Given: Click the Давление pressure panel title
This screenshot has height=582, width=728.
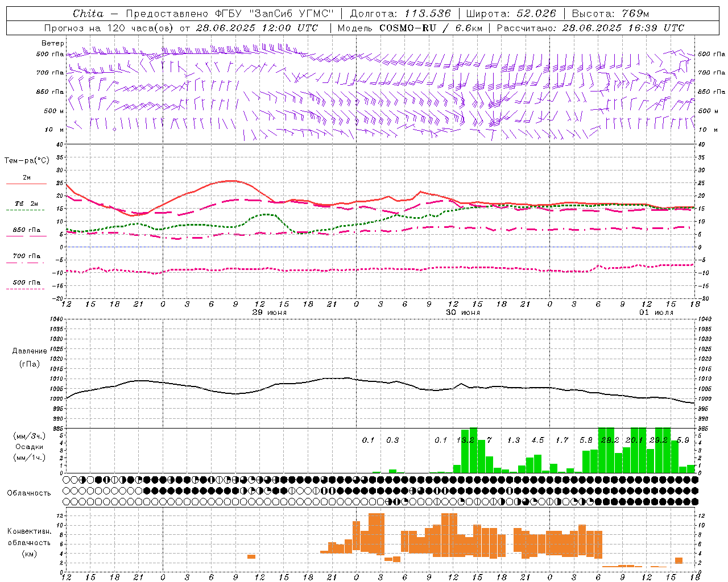Looking at the screenshot, I should 30,351.
